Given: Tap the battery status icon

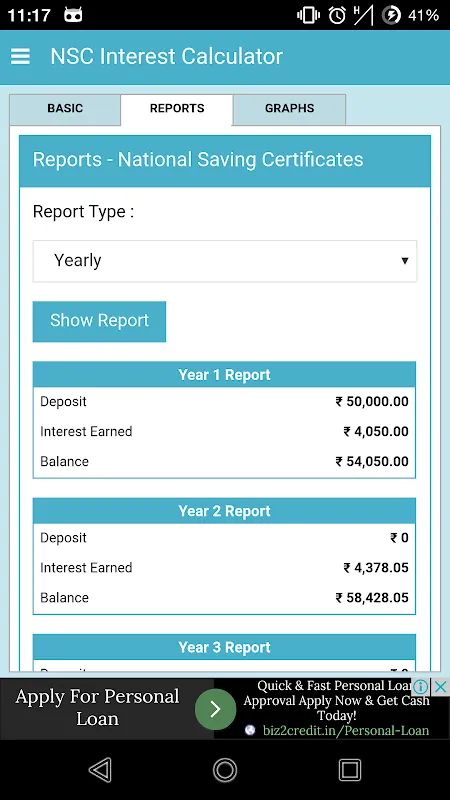Looking at the screenshot, I should [x=392, y=15].
